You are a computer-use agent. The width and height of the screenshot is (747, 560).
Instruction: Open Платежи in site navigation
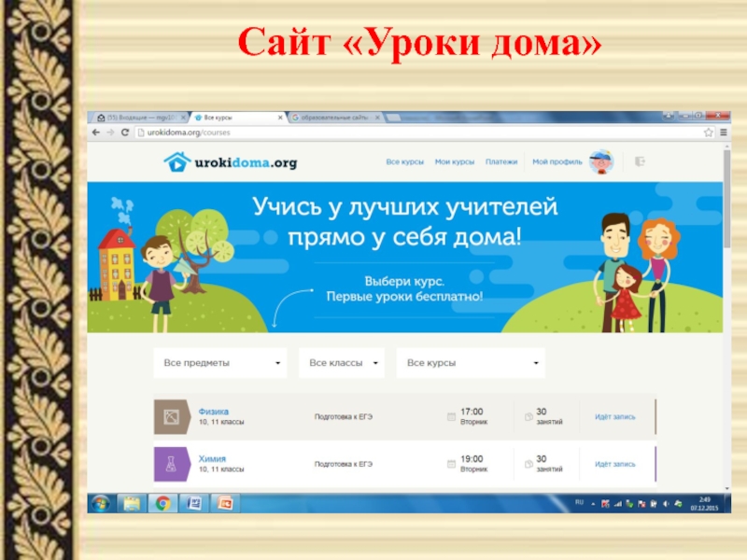pos(501,161)
